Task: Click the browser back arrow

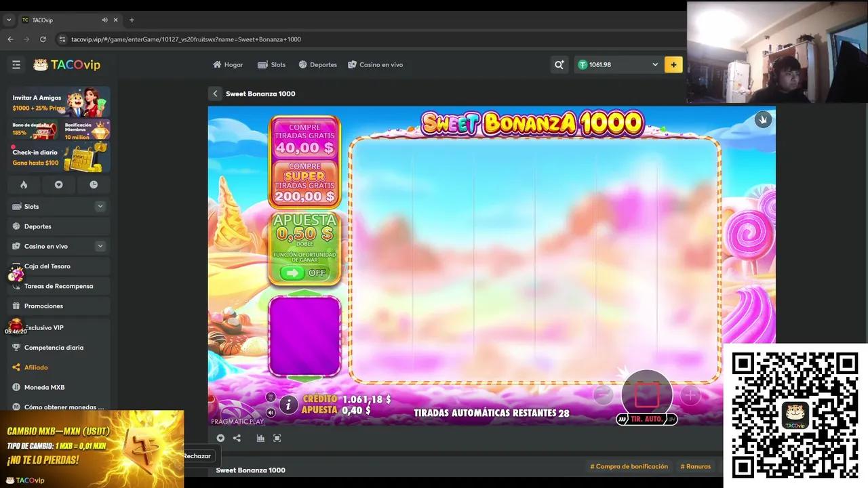Action: [x=10, y=39]
